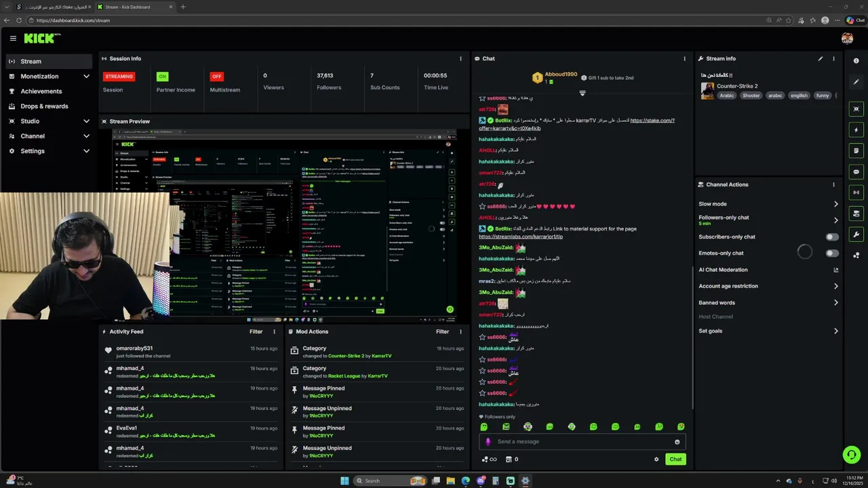Toggle the lightning bolt widget icon in the right sidebar
Image resolution: width=868 pixels, height=488 pixels.
tap(856, 129)
